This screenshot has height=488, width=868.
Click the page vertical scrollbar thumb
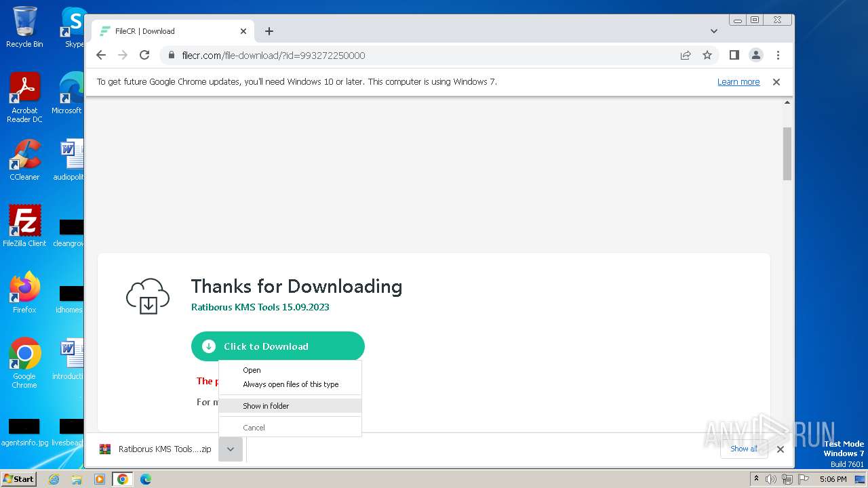(787, 153)
